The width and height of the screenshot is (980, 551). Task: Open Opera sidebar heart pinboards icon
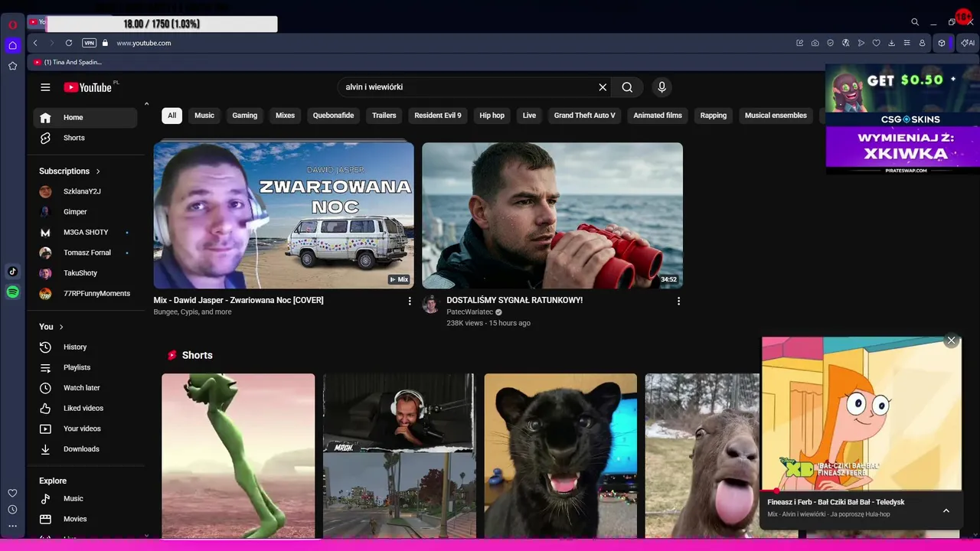pos(12,493)
